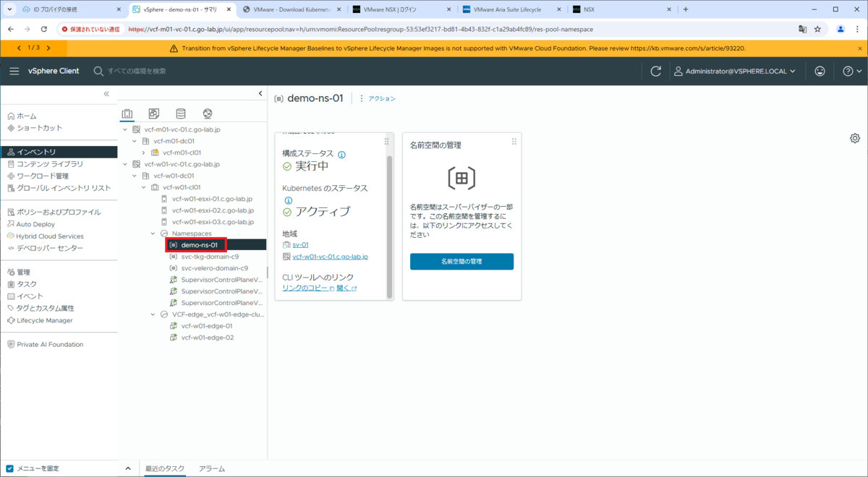Collapse the vcf-w01-dc01 datacenter node
Image resolution: width=868 pixels, height=477 pixels.
[x=135, y=176]
